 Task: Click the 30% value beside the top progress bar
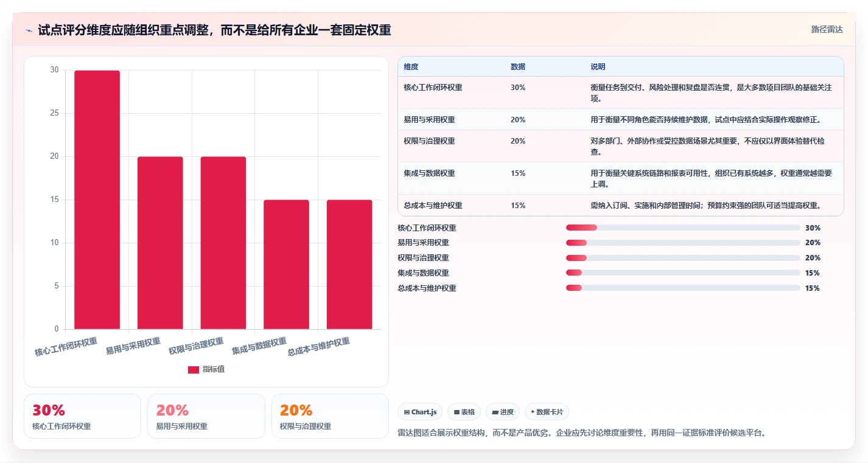[813, 228]
